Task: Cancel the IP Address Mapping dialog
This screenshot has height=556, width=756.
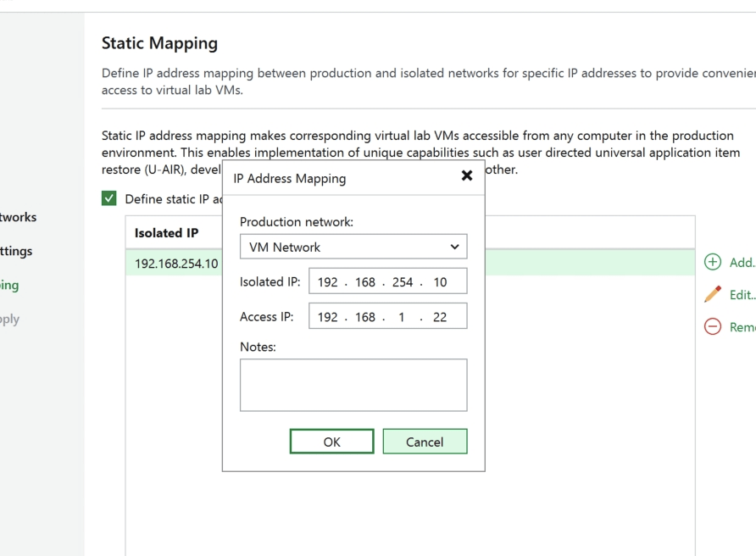Action: pyautogui.click(x=425, y=442)
